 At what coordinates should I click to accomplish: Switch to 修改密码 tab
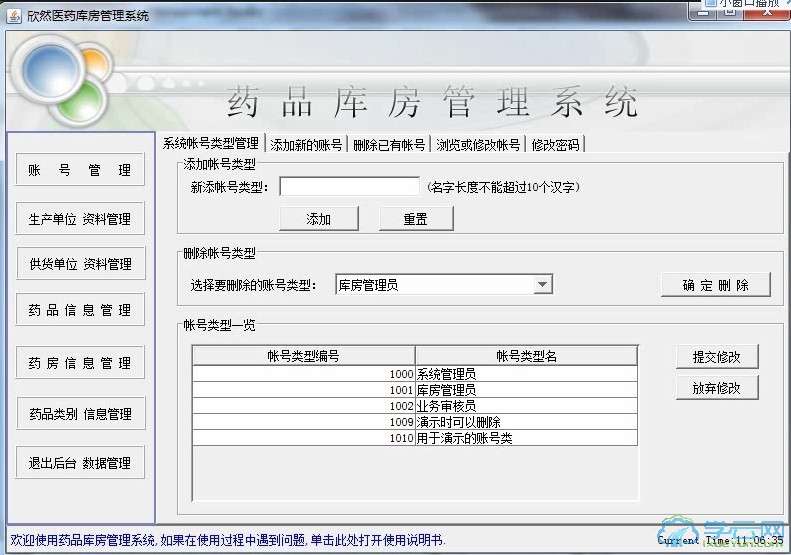pyautogui.click(x=555, y=145)
